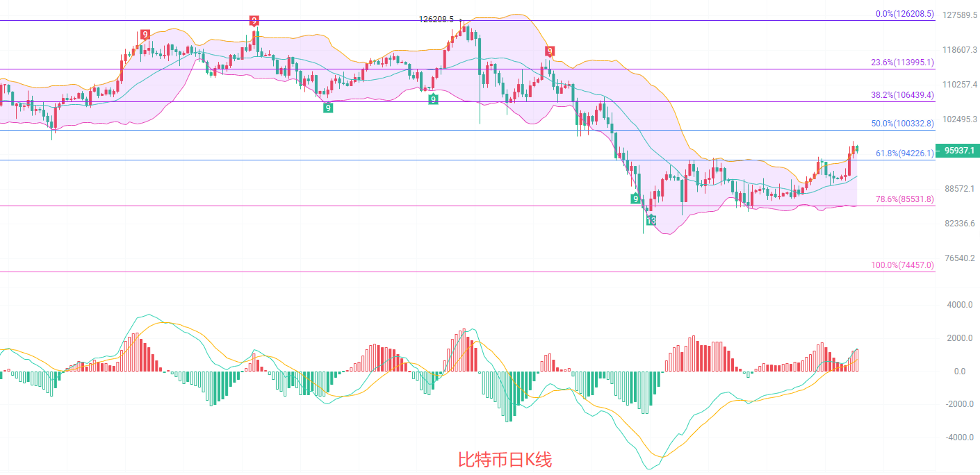
Task: Click the red 9 marker touching the 0.0% line
Action: click(x=254, y=21)
